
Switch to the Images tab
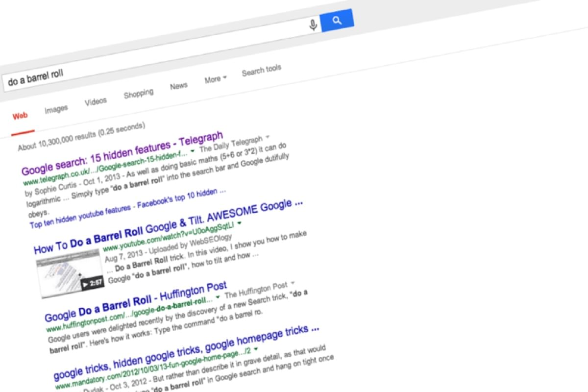pos(55,108)
